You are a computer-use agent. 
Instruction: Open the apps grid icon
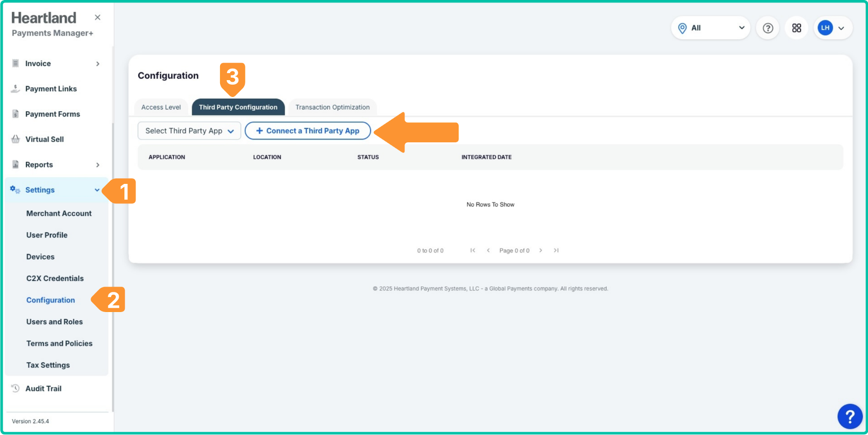pyautogui.click(x=796, y=28)
